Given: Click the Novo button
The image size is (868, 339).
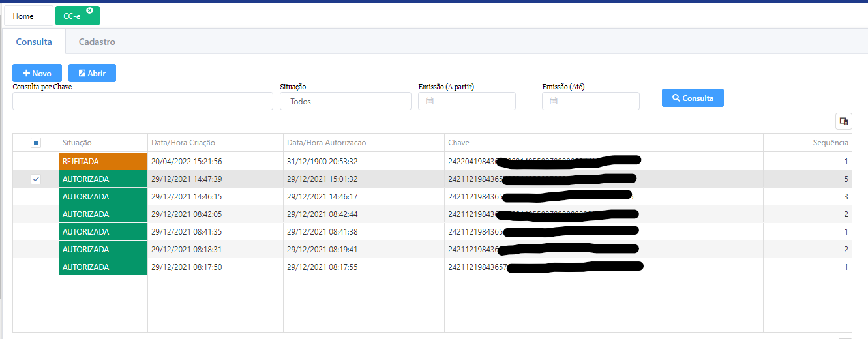Looking at the screenshot, I should pos(37,73).
